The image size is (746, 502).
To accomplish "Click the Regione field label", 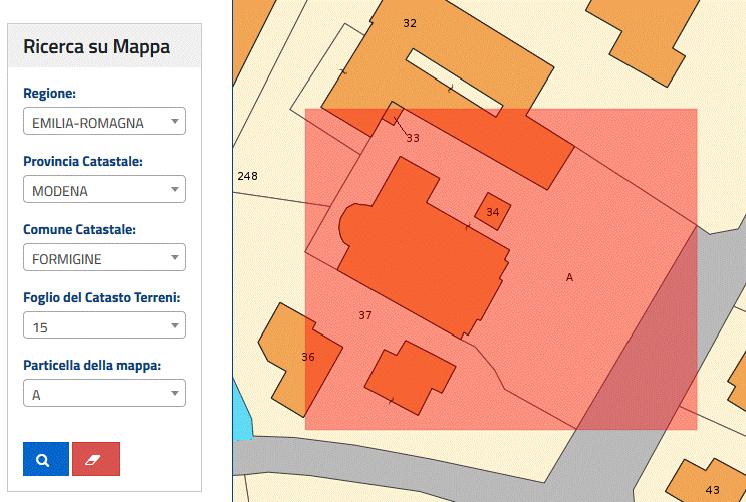I will 49,93.
